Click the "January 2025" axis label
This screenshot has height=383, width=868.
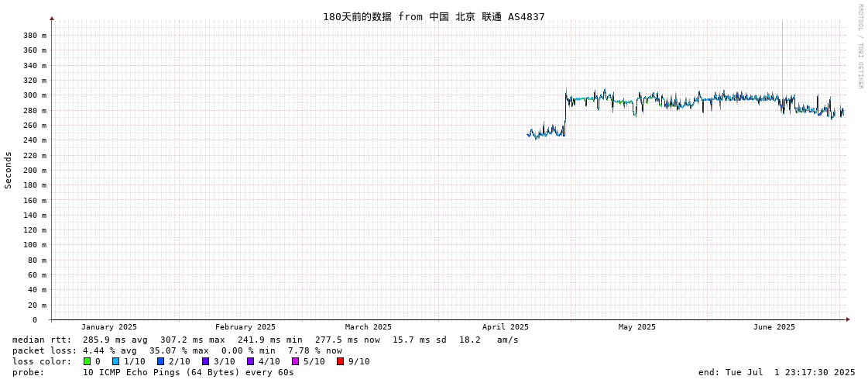point(109,327)
